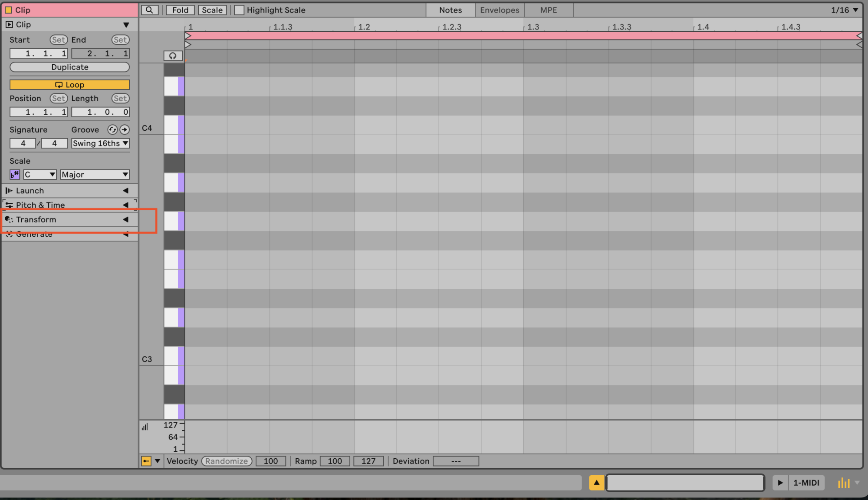Click the hot-swap groove icon
Image resolution: width=868 pixels, height=500 pixels.
click(x=112, y=129)
